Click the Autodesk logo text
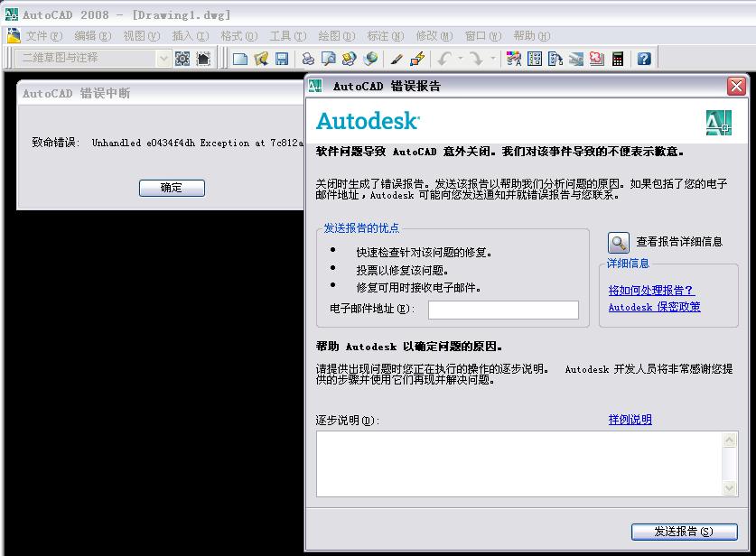This screenshot has width=756, height=556. pos(368,121)
